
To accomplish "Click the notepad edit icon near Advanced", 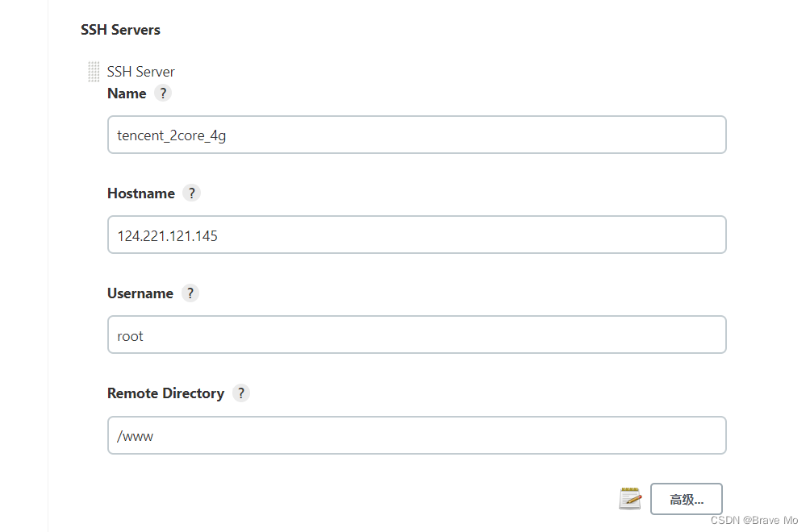I will [630, 498].
